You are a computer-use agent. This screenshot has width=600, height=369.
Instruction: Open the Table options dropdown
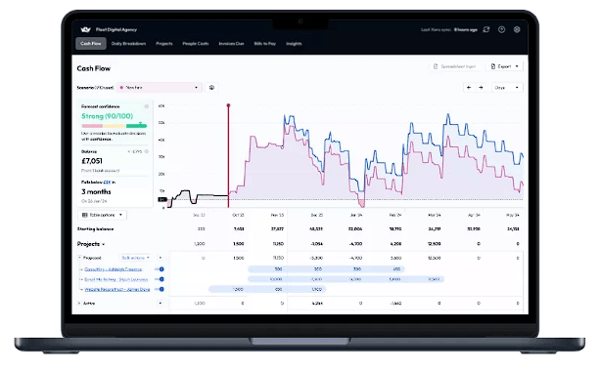click(102, 215)
